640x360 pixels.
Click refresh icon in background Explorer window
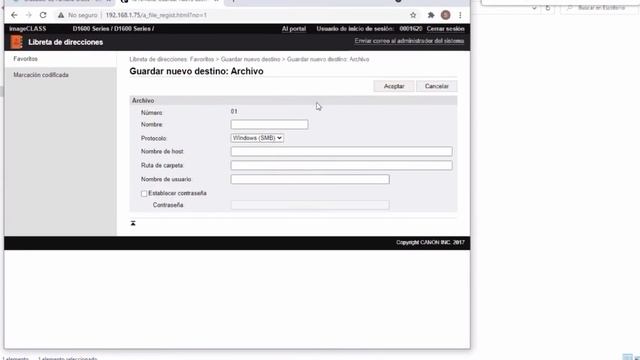click(548, 8)
